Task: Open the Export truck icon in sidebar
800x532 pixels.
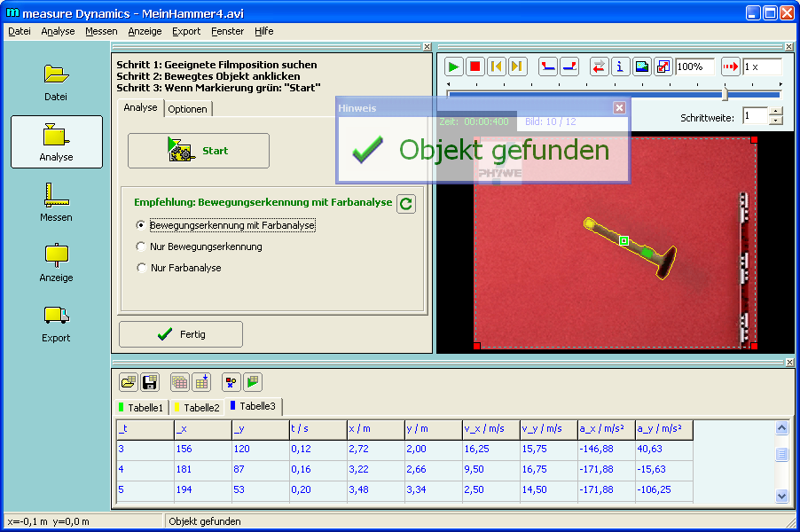Action: pos(56,323)
